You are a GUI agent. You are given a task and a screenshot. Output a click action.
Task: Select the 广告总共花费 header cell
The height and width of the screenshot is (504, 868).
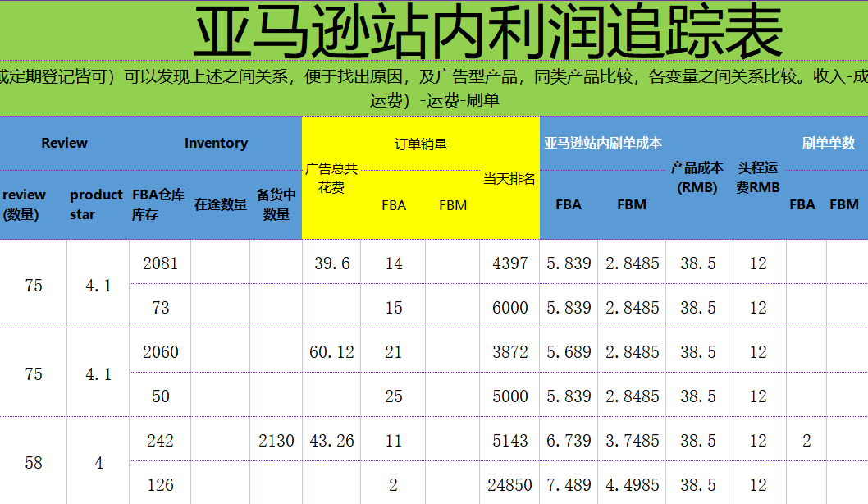331,178
